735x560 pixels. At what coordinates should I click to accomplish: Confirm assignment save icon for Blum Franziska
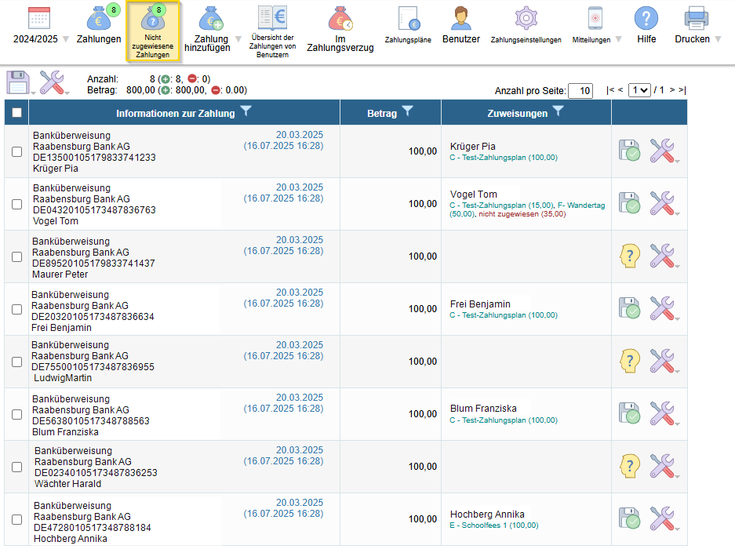pos(630,413)
